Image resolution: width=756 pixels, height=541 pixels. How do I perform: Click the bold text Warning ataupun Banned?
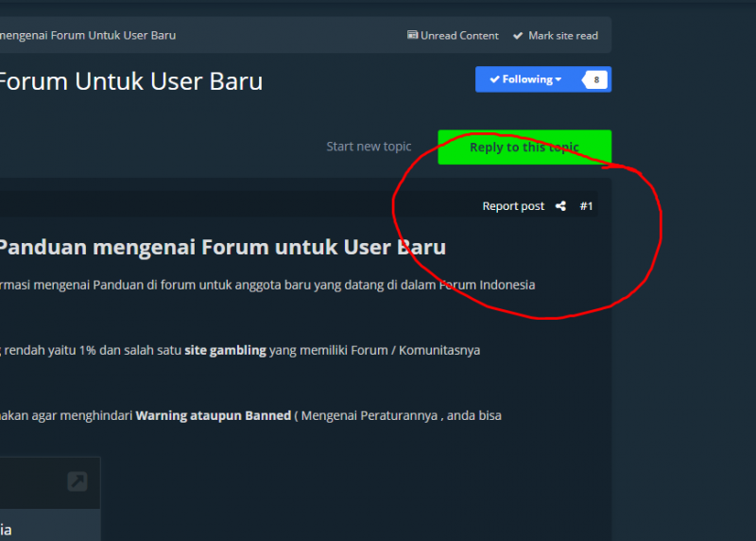(x=214, y=415)
